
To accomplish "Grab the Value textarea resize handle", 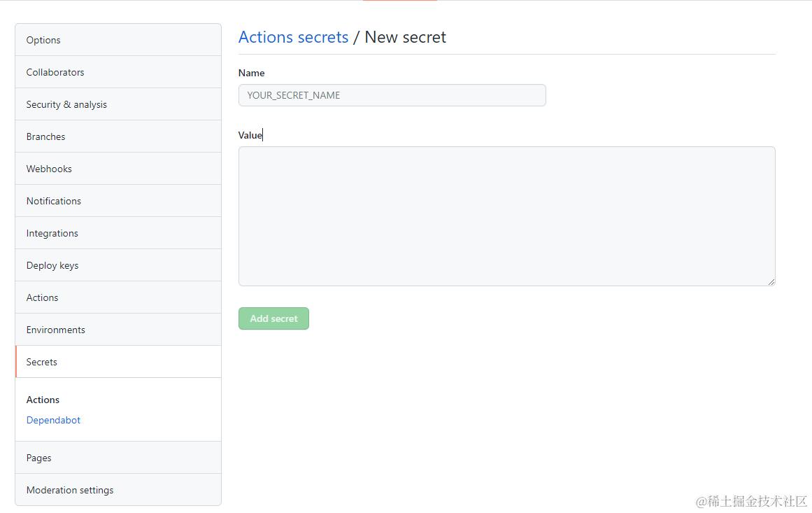I will (x=771, y=282).
